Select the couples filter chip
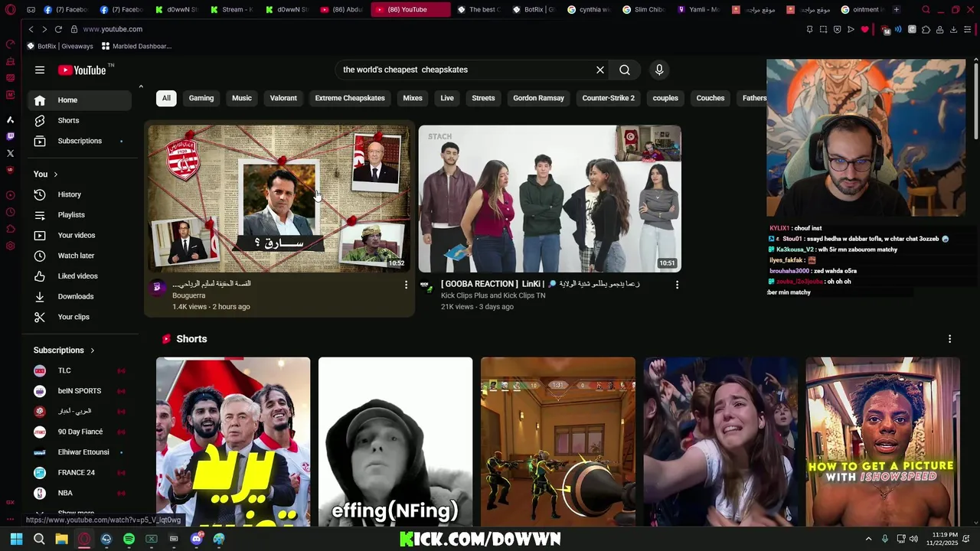Screen dimensions: 980x551 click(x=665, y=98)
